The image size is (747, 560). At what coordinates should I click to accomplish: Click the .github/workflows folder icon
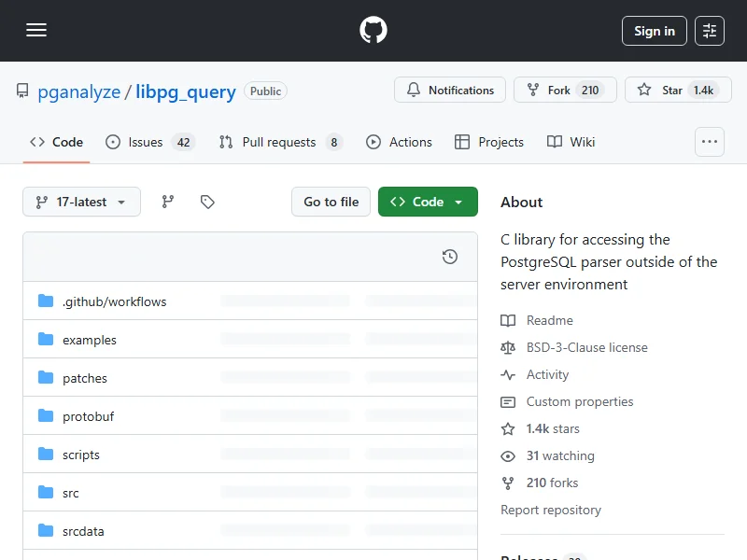coord(46,301)
